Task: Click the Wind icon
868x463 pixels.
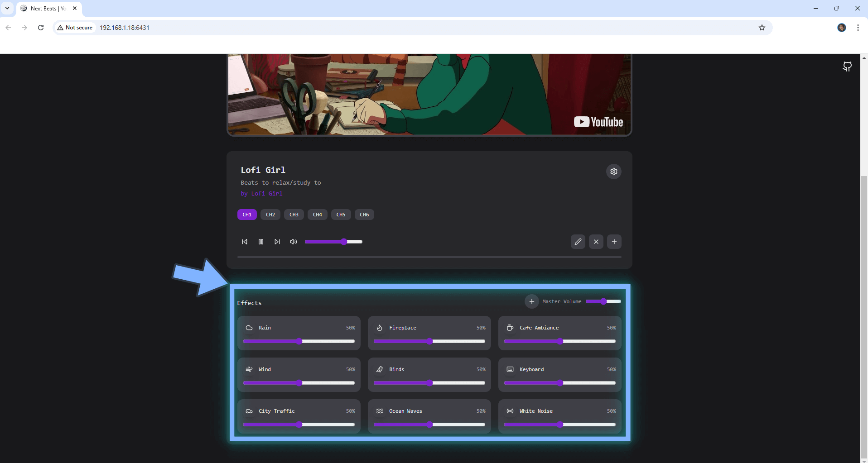Action: point(249,369)
